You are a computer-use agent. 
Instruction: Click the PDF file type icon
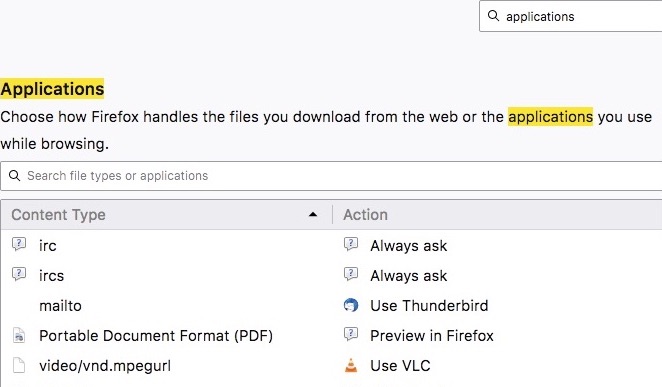(x=19, y=335)
